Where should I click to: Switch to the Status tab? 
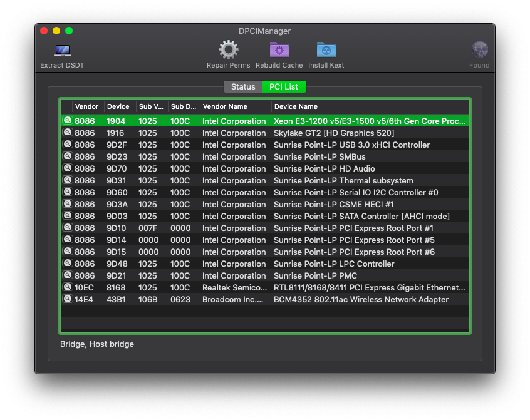coord(243,87)
